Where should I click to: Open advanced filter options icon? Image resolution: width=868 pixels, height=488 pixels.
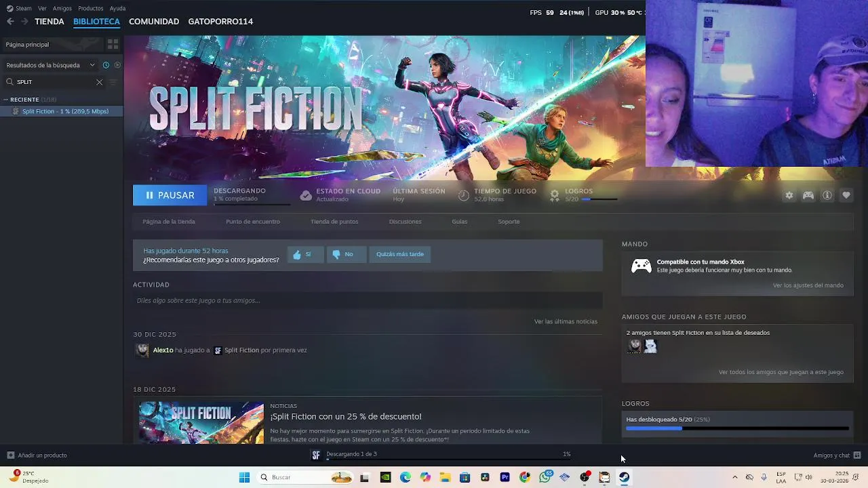tap(113, 82)
